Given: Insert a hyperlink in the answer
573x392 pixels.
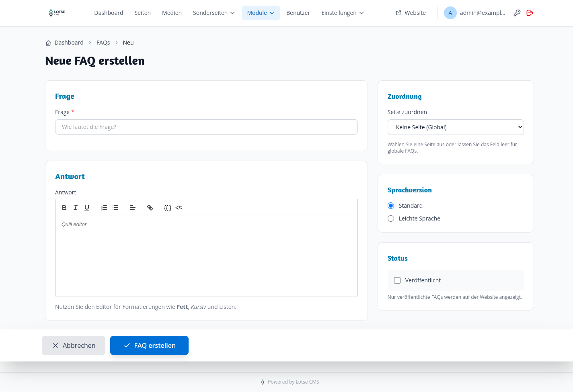Looking at the screenshot, I should (x=150, y=208).
